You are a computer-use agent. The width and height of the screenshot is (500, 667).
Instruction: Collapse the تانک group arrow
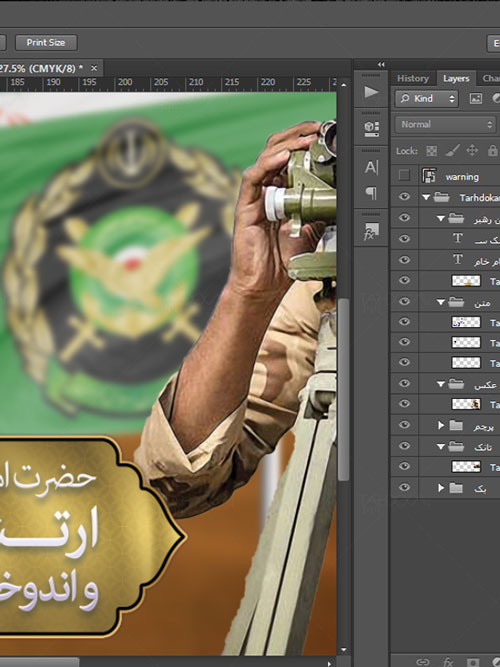tap(441, 447)
